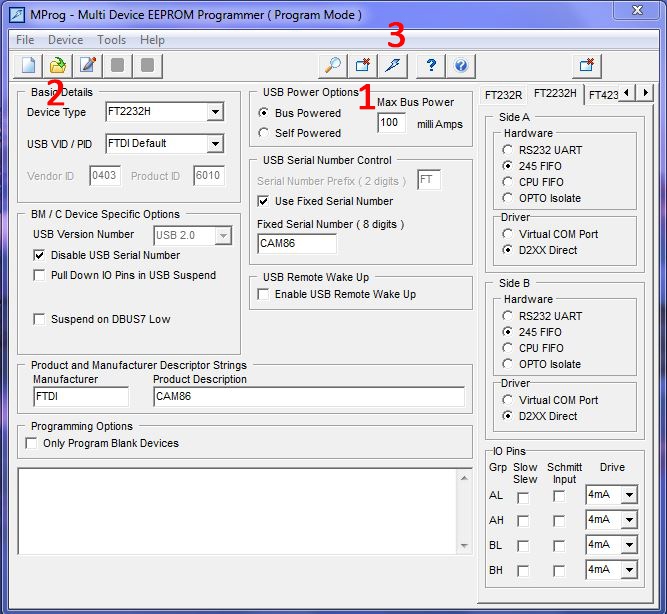Toggle Use Fixed Serial Number checkbox
Image resolution: width=667 pixels, height=614 pixels.
coord(263,201)
